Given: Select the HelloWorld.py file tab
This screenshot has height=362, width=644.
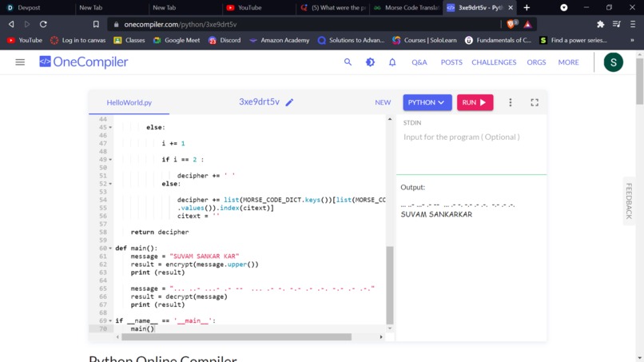Looking at the screenshot, I should (x=129, y=102).
